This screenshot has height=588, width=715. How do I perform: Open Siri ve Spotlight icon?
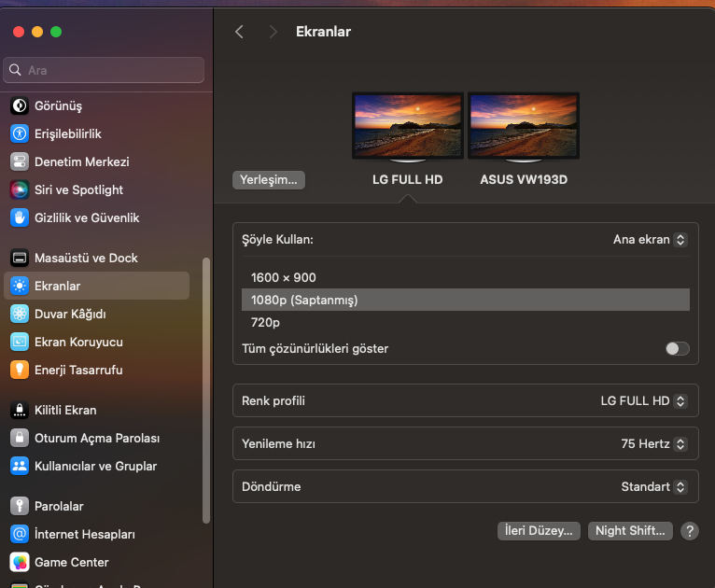[x=20, y=189]
